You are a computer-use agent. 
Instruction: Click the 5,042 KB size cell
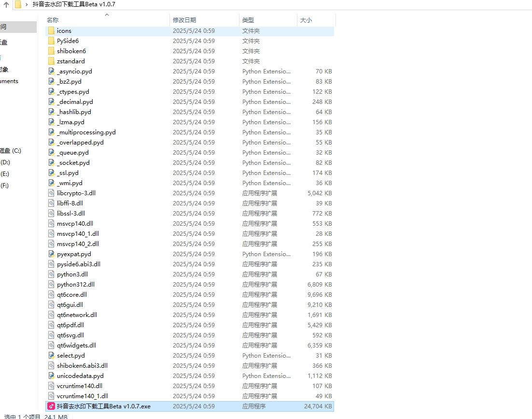[320, 193]
